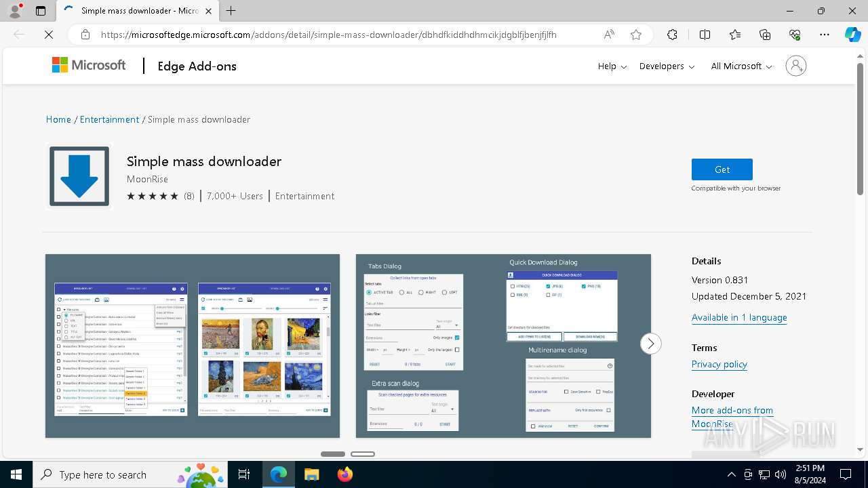Expand the Developers menu

click(x=667, y=66)
